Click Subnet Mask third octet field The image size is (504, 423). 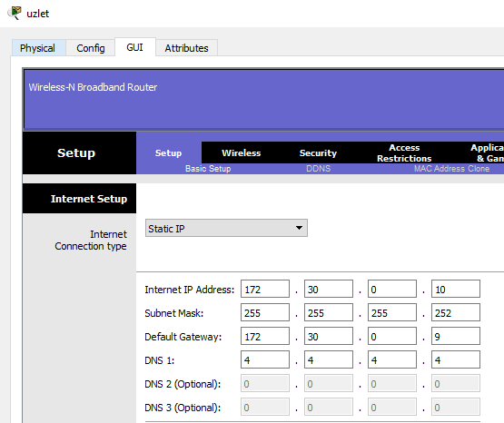tap(392, 312)
